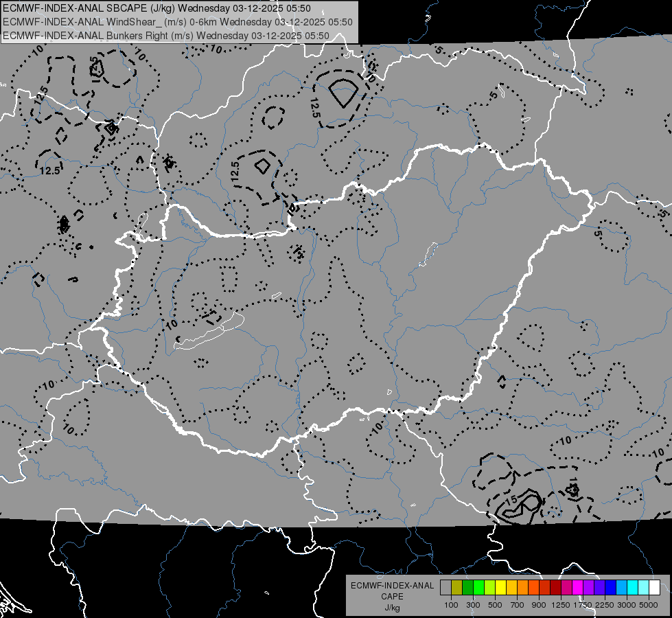Screen dimensions: 672x618
Task: Select the olive swatch in CAPE legend
Action: [x=457, y=588]
